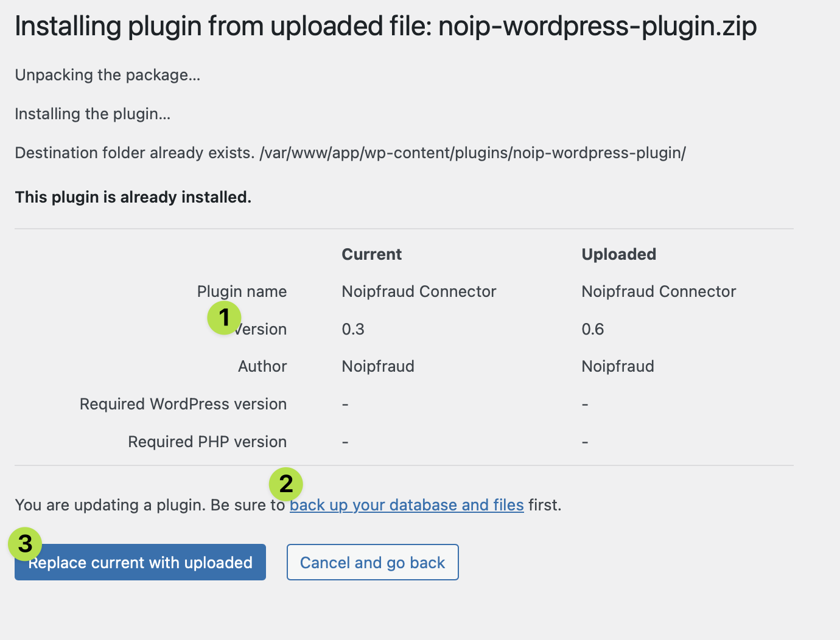This screenshot has height=640, width=840.
Task: Click This plugin is already installed notice
Action: tap(133, 197)
